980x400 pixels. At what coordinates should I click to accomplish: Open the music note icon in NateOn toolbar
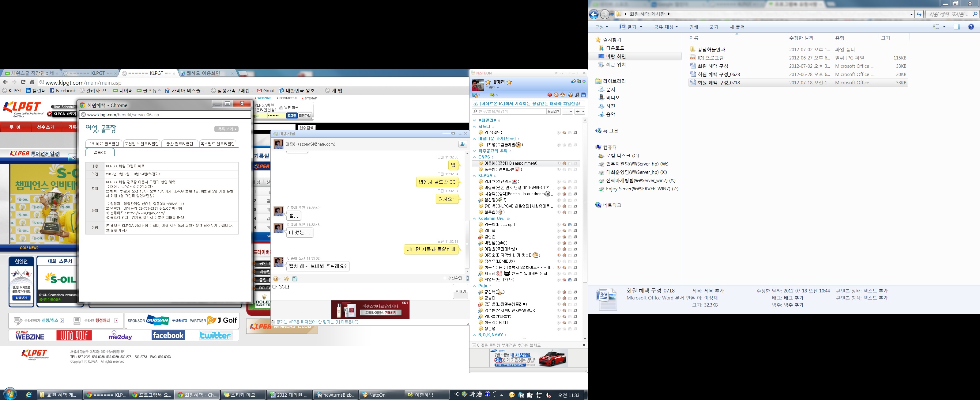(577, 95)
